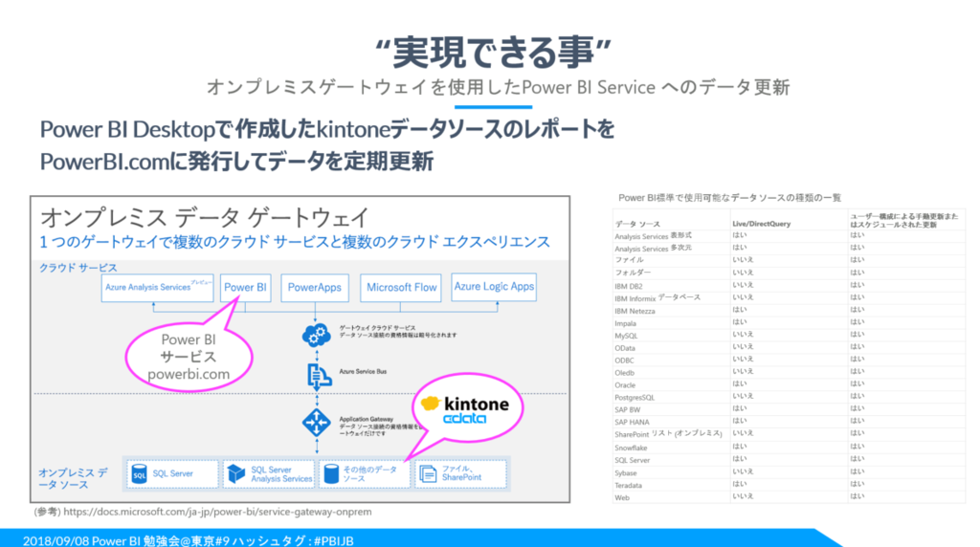Click "SharePoint リスト (オンプレミス)" in the table
Image resolution: width=980 pixels, height=547 pixels.
point(668,433)
